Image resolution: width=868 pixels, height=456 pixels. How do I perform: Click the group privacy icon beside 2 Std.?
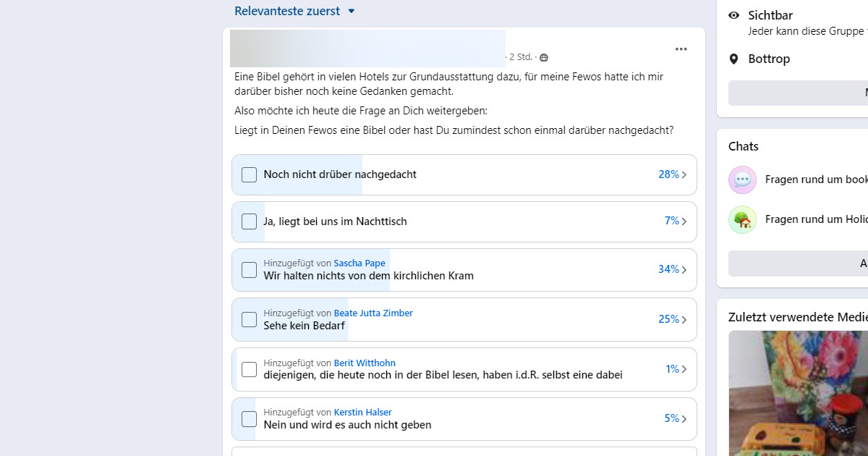click(544, 57)
